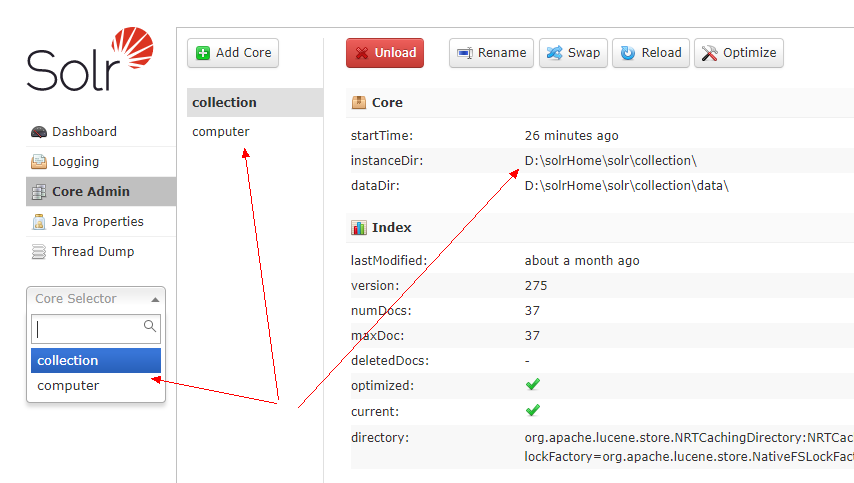Click the instanceDir label

[x=387, y=161]
